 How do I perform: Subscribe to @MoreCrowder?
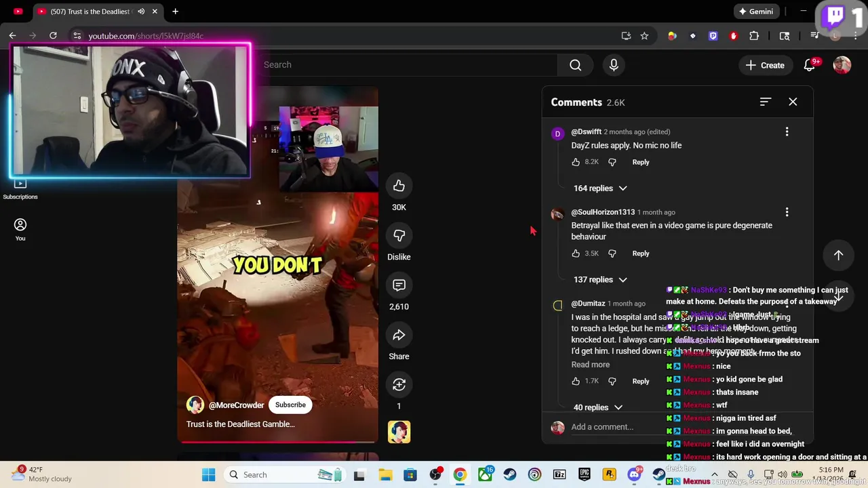[x=290, y=405]
